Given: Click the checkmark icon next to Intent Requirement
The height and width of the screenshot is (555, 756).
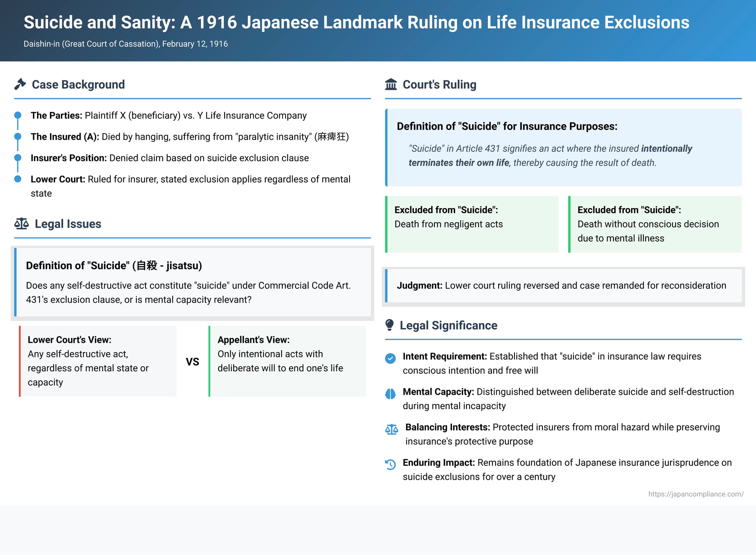Looking at the screenshot, I should pos(390,358).
